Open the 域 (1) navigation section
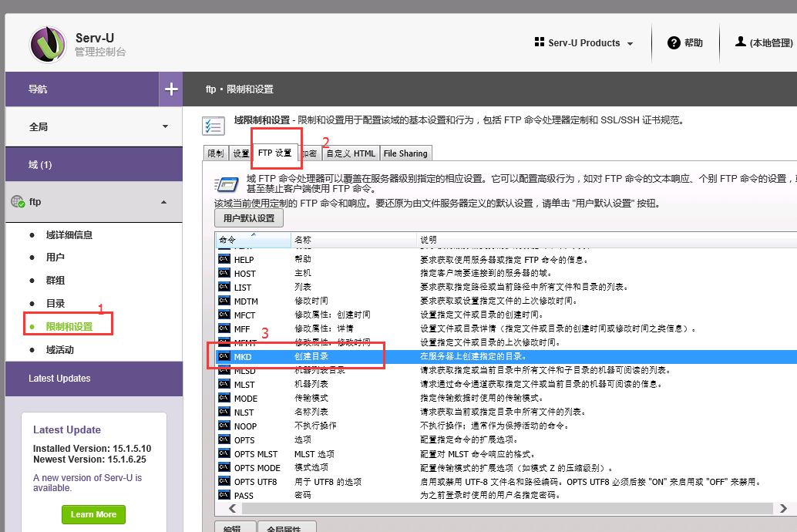The height and width of the screenshot is (532, 797). (93, 164)
